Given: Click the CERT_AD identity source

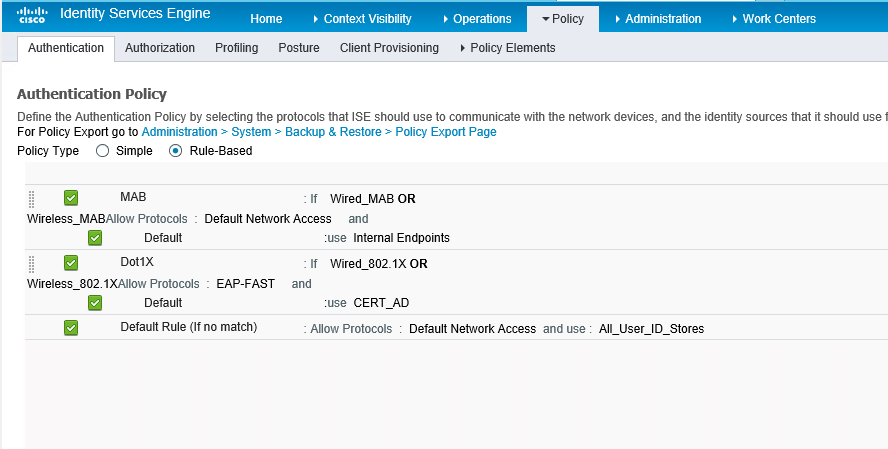Looking at the screenshot, I should [x=381, y=303].
